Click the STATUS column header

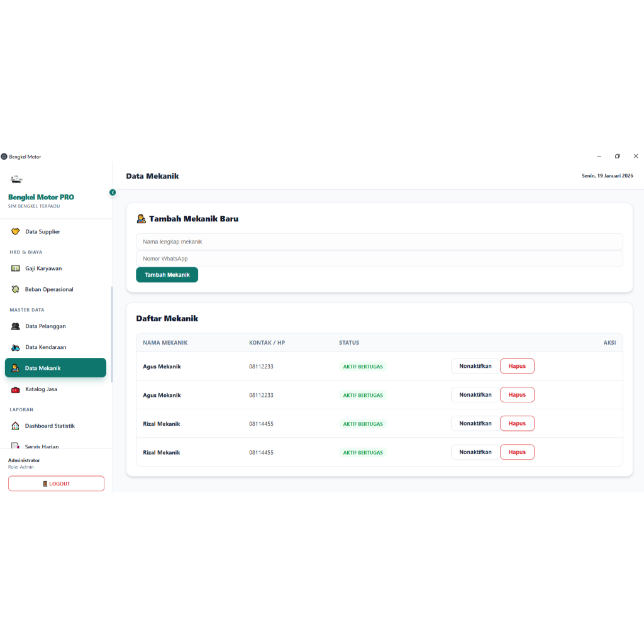348,343
